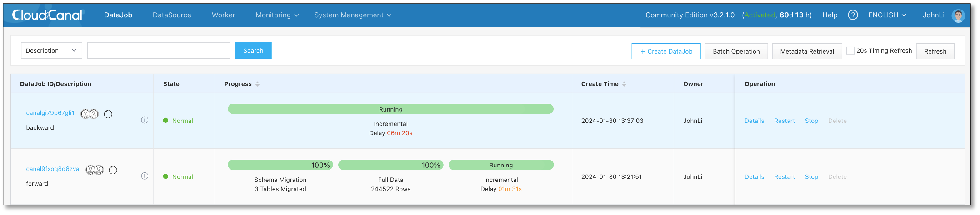Click database pair icon beside canalgi79p67gli1
Screen dimensions: 980x215
point(90,114)
